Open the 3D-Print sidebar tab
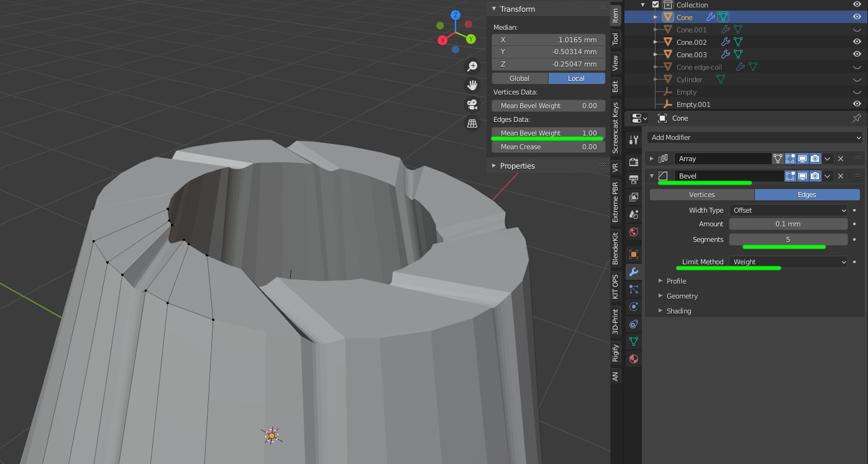The image size is (868, 464). pyautogui.click(x=616, y=322)
